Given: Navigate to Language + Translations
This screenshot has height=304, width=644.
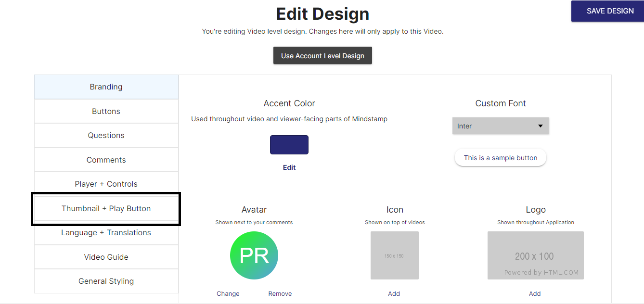Looking at the screenshot, I should 106,233.
